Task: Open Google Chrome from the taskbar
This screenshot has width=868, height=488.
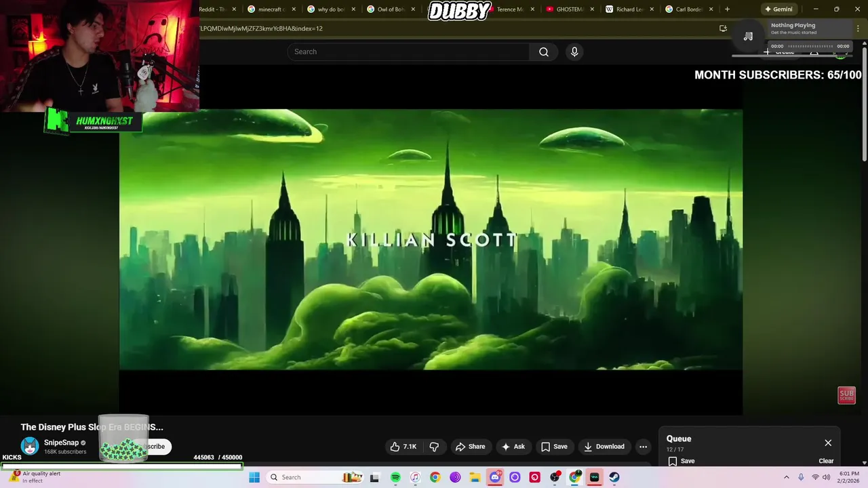Action: 435,477
